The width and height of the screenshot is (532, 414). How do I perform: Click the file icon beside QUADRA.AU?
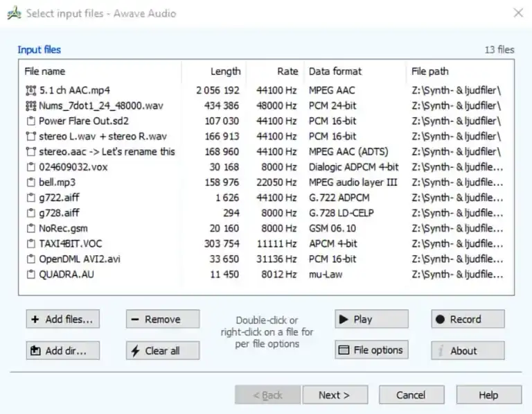coord(31,275)
